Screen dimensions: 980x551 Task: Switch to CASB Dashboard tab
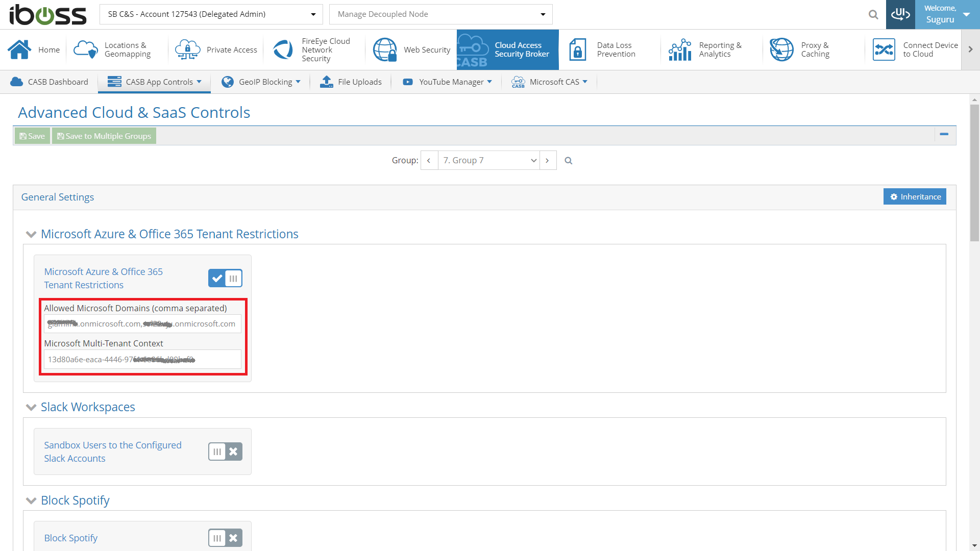(x=49, y=82)
